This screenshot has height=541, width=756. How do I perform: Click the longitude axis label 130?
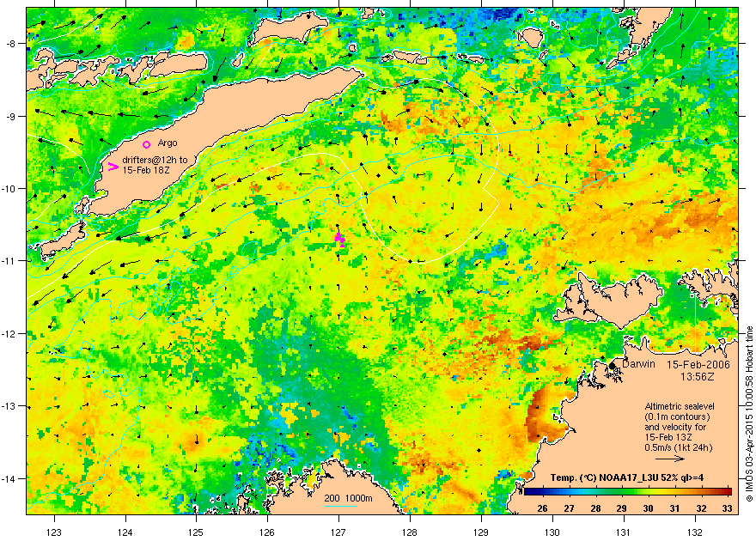point(552,532)
